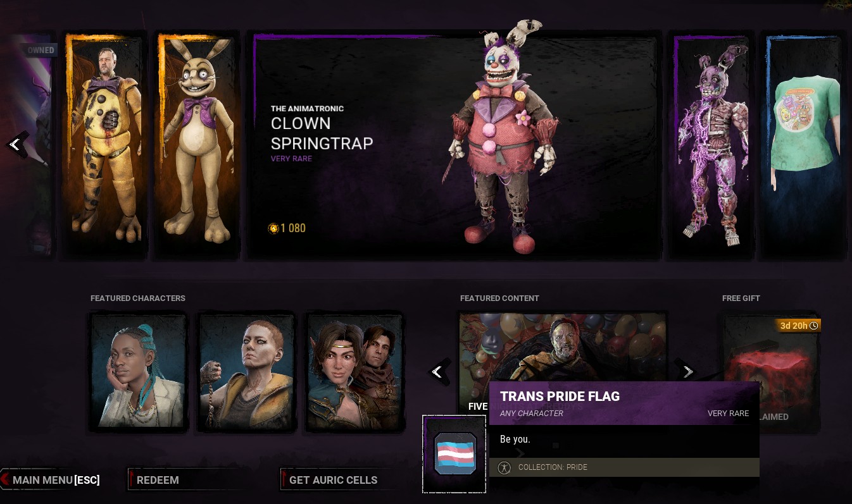
Task: Open featured character with shaved head and chain
Action: coord(246,371)
